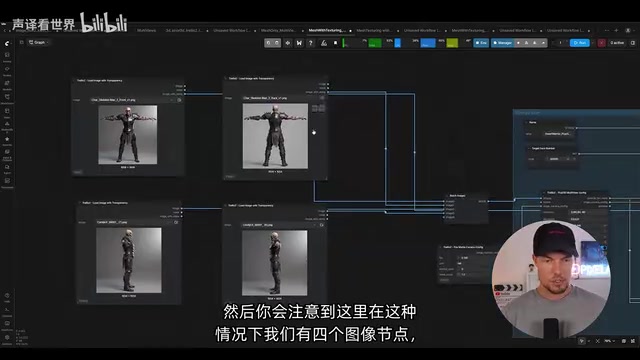Open image file dropdown on front-view node
The height and width of the screenshot is (360, 640).
coord(132,100)
